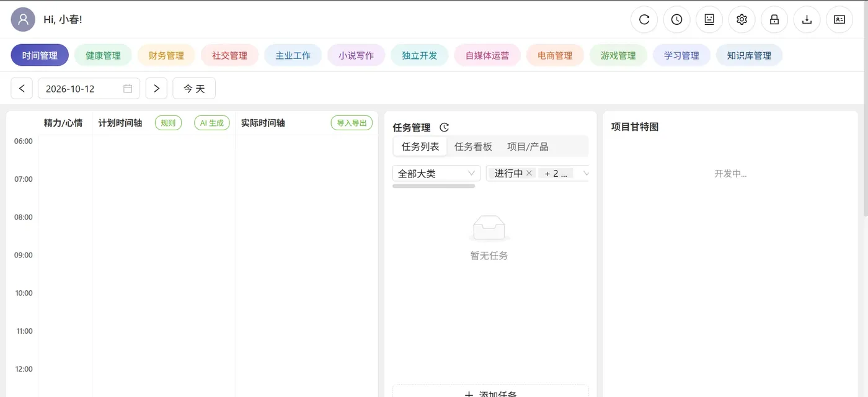Click the empty inbox illustration
This screenshot has width=868, height=397.
click(489, 228)
